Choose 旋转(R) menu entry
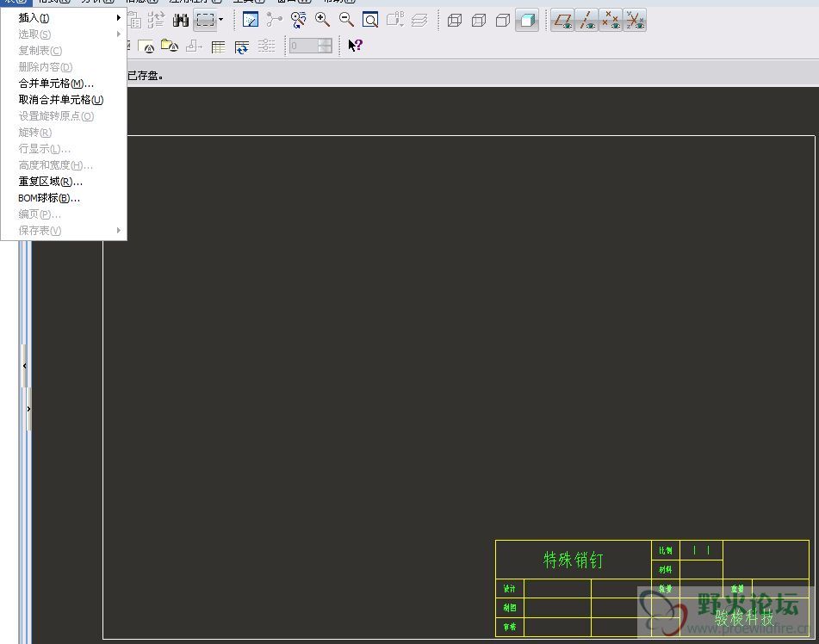The height and width of the screenshot is (644, 819). point(64,132)
